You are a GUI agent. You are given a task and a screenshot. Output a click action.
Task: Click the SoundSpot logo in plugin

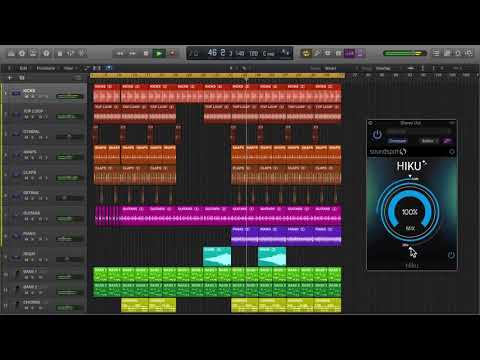(x=388, y=152)
